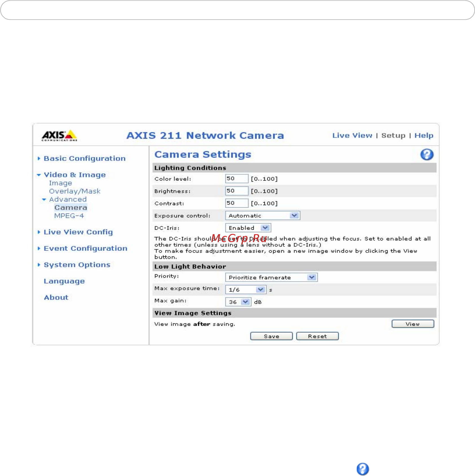Viewport: 475px width, 476px height.
Task: Select Video & Image menu
Action: coord(75,175)
